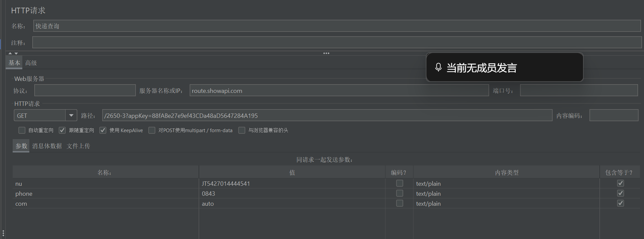Screen dimensions: 644x239
Task: Click the vertical dots handle at left edge
Action: 3,234
